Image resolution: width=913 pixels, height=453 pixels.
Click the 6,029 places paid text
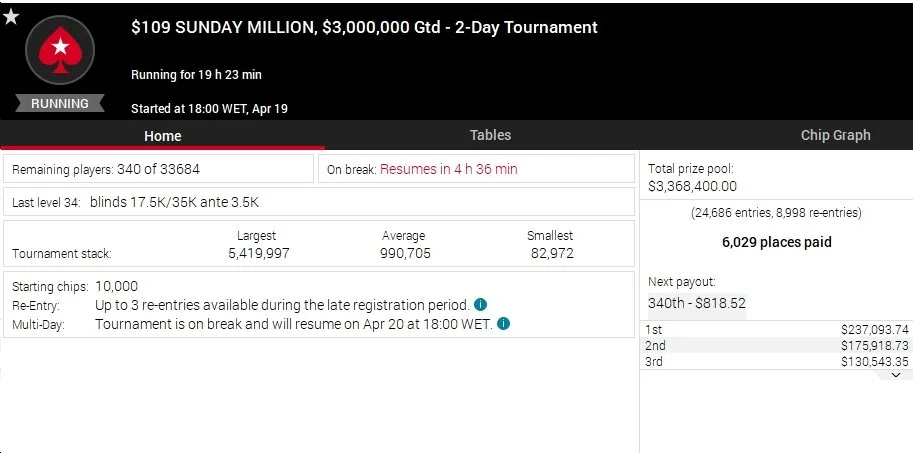coord(776,242)
